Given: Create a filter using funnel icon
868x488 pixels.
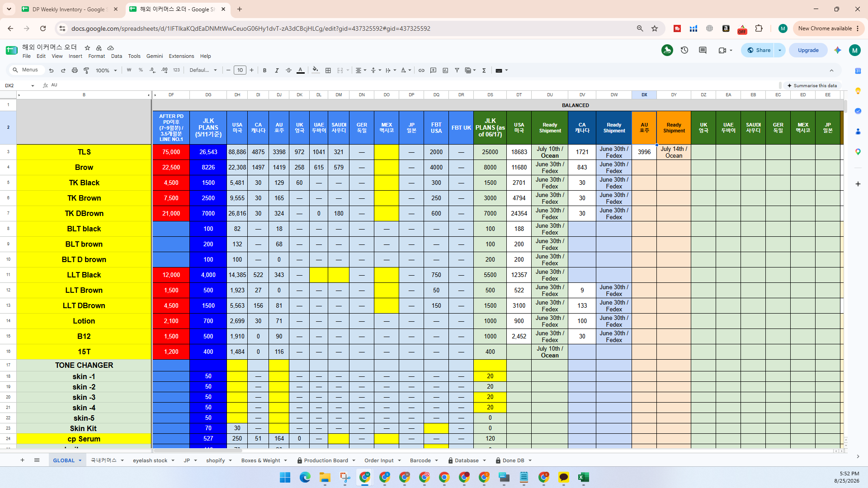Looking at the screenshot, I should (457, 70).
